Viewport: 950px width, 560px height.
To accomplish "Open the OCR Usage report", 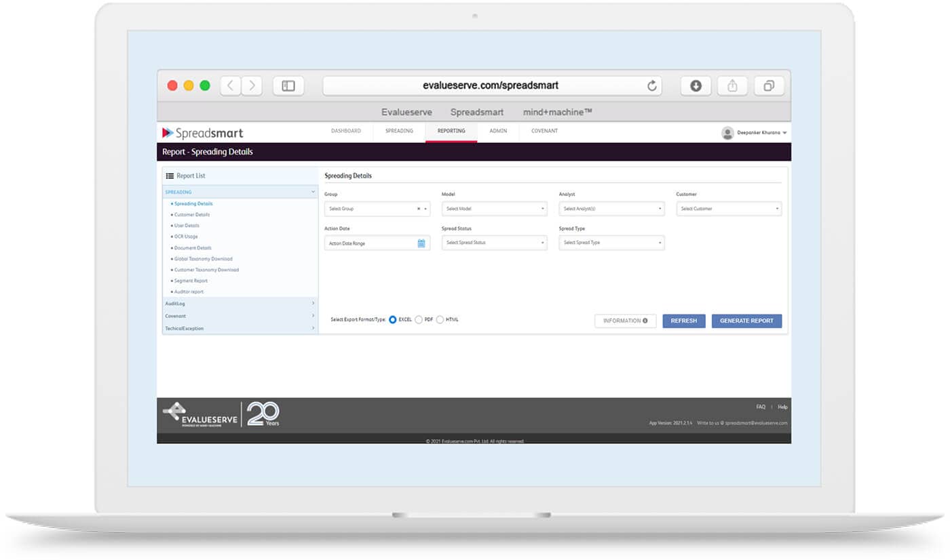I will (186, 237).
